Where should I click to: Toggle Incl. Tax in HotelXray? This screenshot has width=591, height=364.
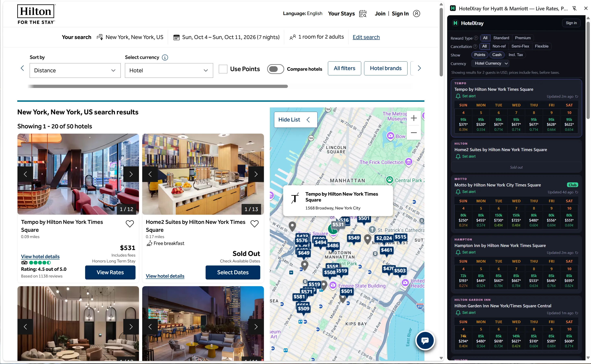tap(515, 55)
